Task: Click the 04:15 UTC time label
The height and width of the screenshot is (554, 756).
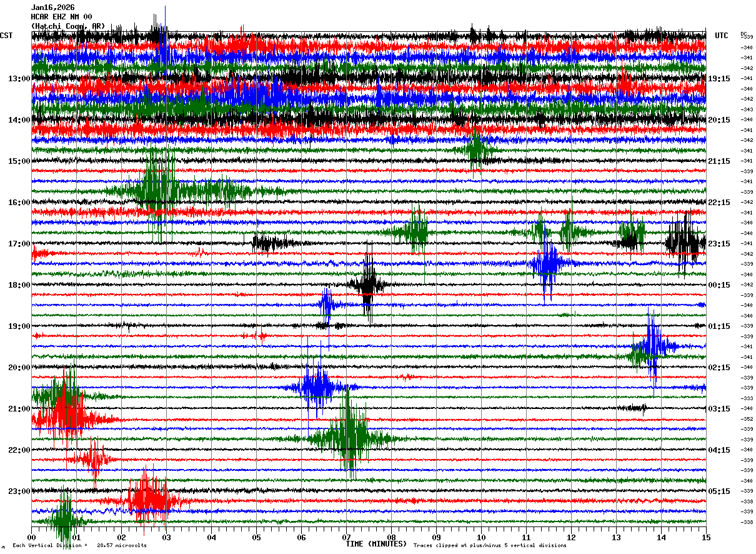Action: [719, 450]
